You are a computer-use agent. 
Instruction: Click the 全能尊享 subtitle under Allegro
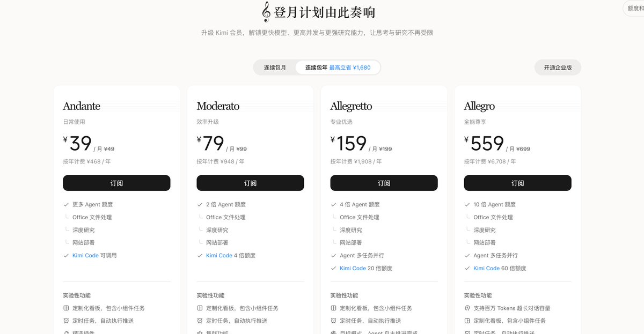click(x=475, y=122)
